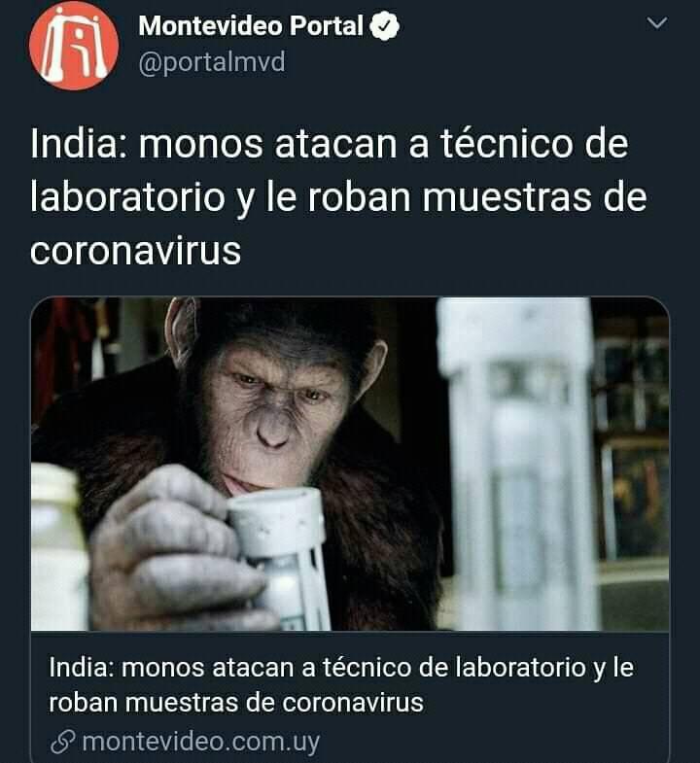Open the chimpanzee article preview image
The image size is (700, 763).
pyautogui.click(x=350, y=464)
